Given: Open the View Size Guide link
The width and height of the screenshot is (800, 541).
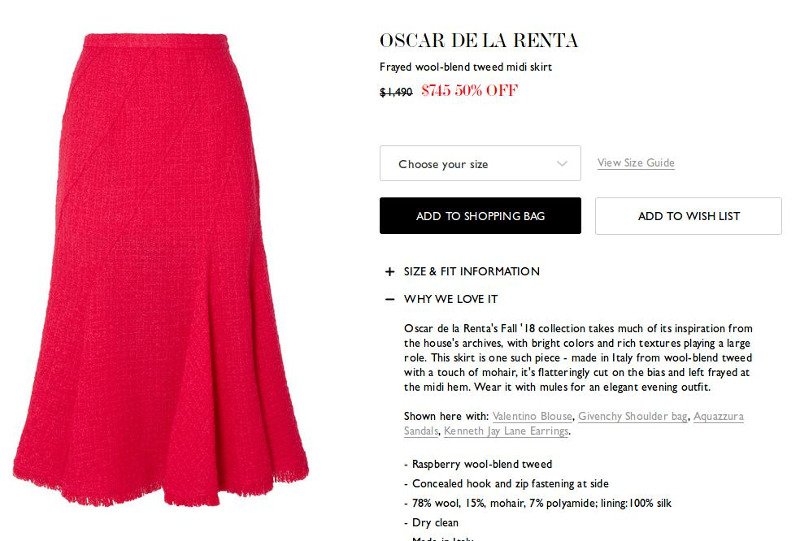Looking at the screenshot, I should (x=636, y=163).
